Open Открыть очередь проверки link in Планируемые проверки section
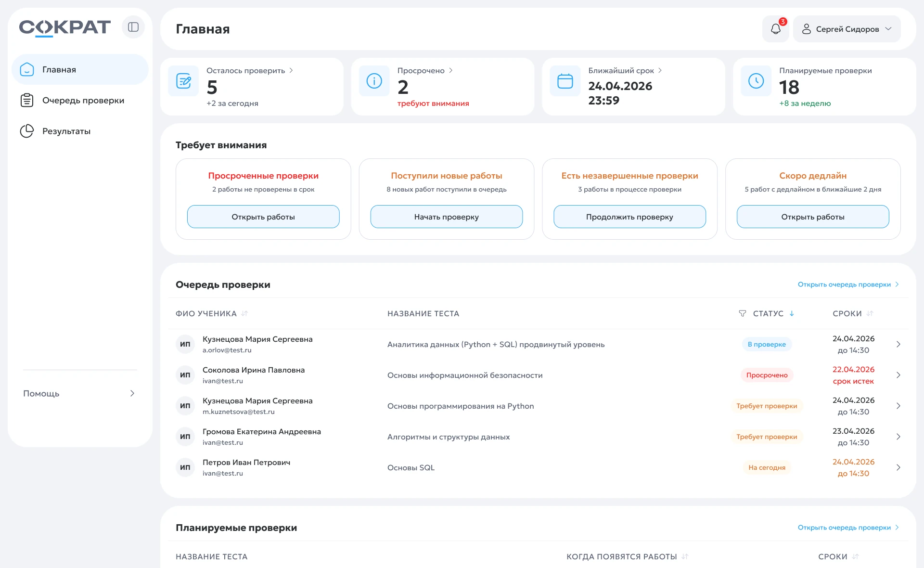924x568 pixels. (x=848, y=528)
